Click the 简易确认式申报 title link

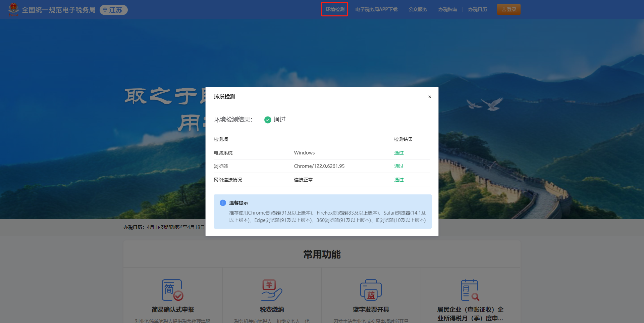coord(172,310)
